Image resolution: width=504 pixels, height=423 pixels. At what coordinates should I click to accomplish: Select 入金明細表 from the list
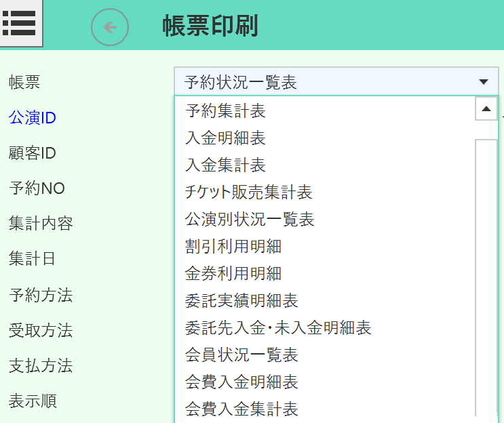pos(225,138)
